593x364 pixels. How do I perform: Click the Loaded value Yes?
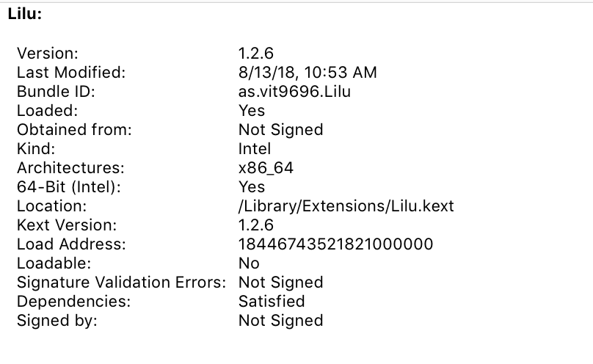[x=252, y=111]
